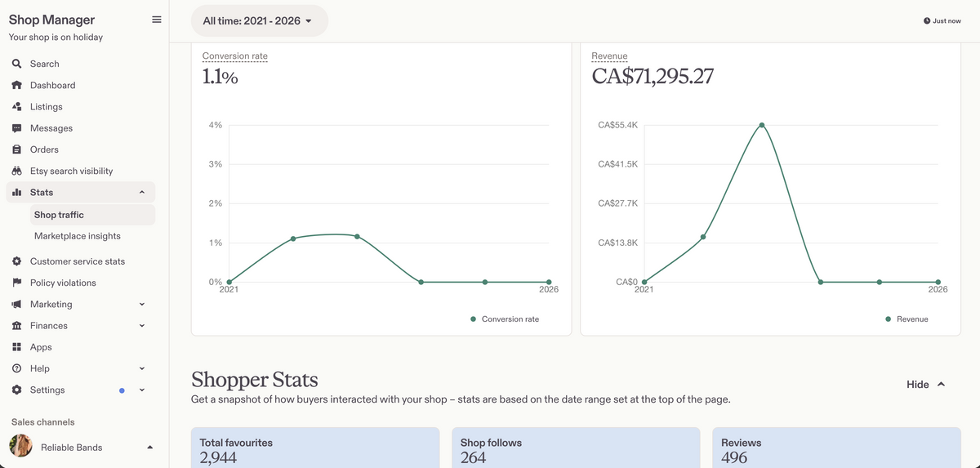Open Shop traffic under Stats
This screenshot has height=468, width=980.
(92, 215)
